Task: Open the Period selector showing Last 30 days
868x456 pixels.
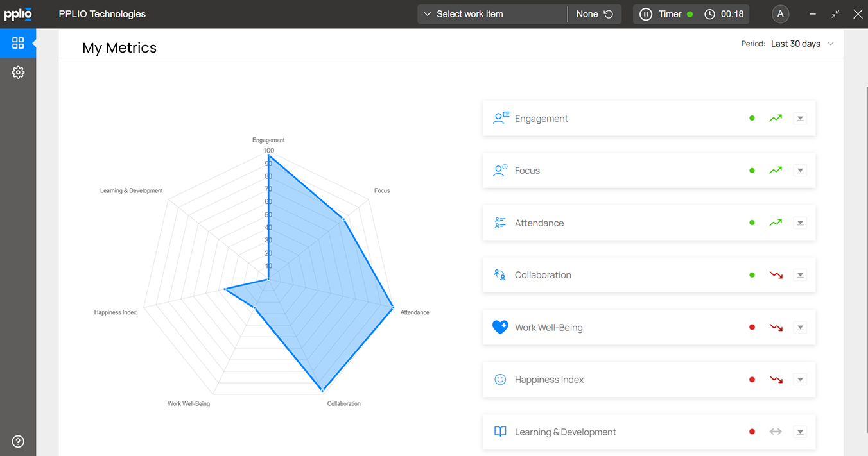Action: pyautogui.click(x=801, y=43)
